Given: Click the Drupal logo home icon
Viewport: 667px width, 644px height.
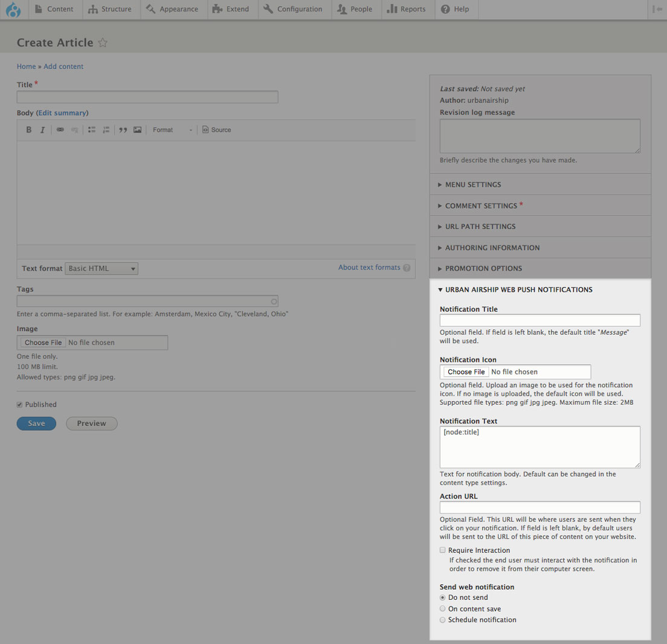Looking at the screenshot, I should click(x=13, y=9).
